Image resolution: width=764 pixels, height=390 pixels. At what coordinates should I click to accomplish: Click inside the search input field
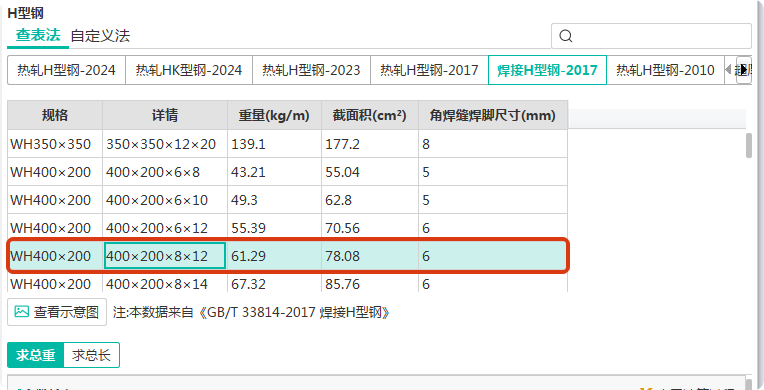(x=651, y=36)
